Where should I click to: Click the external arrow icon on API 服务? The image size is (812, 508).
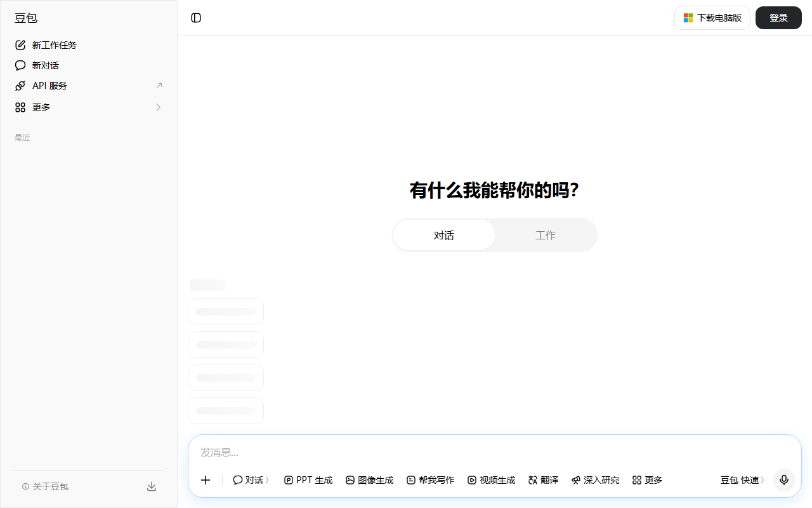159,86
